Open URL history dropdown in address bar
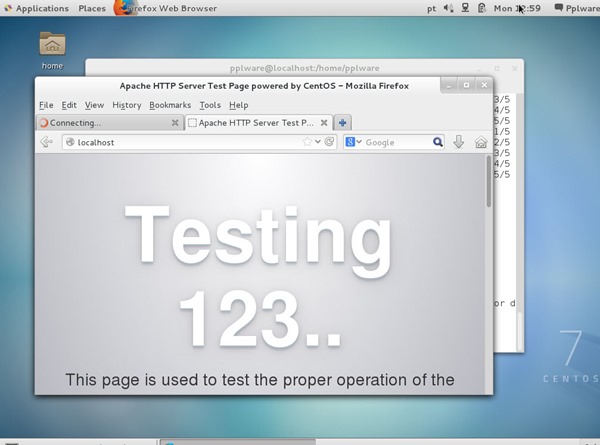Image resolution: width=600 pixels, height=445 pixels. point(319,142)
